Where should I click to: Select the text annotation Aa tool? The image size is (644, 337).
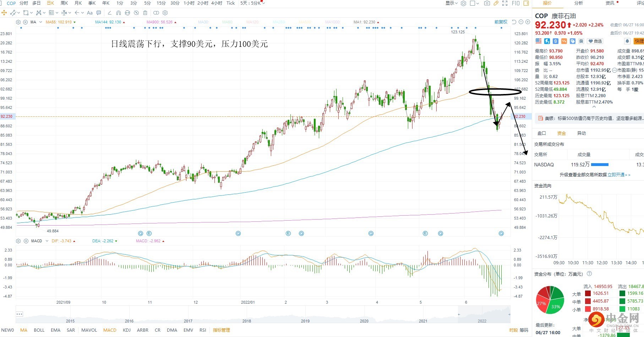click(90, 13)
